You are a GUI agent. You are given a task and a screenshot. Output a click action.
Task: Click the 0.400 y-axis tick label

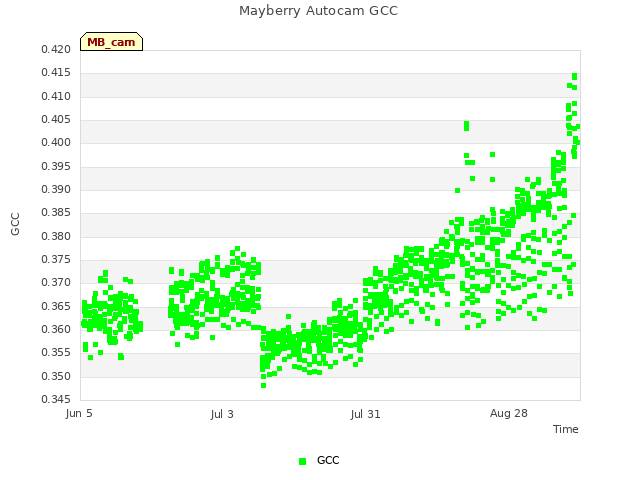pyautogui.click(x=56, y=143)
